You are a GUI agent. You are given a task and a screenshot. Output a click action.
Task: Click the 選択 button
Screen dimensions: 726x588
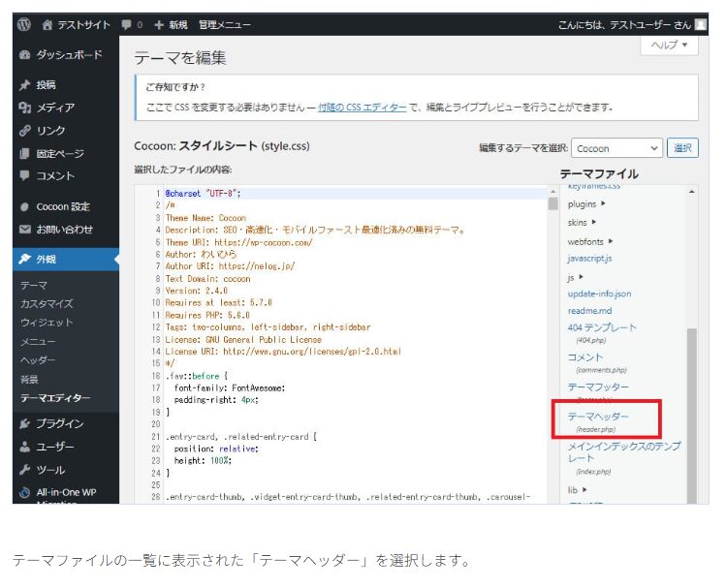[x=683, y=148]
